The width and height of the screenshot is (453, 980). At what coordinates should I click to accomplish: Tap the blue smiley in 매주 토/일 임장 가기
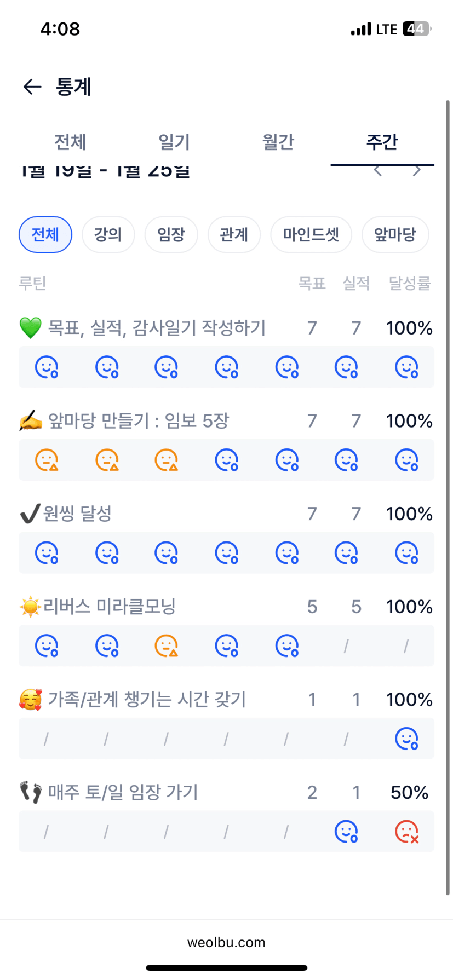click(346, 832)
